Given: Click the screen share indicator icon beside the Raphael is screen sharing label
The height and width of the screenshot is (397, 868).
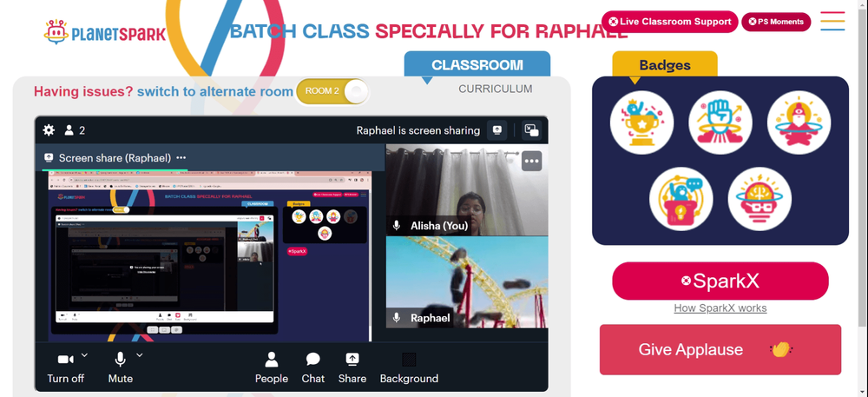Looking at the screenshot, I should pos(497,130).
